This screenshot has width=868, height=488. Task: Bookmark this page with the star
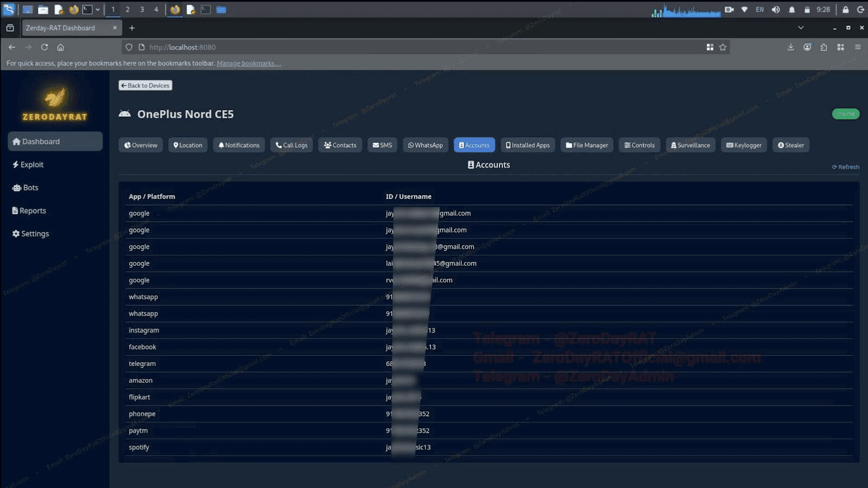click(x=723, y=47)
